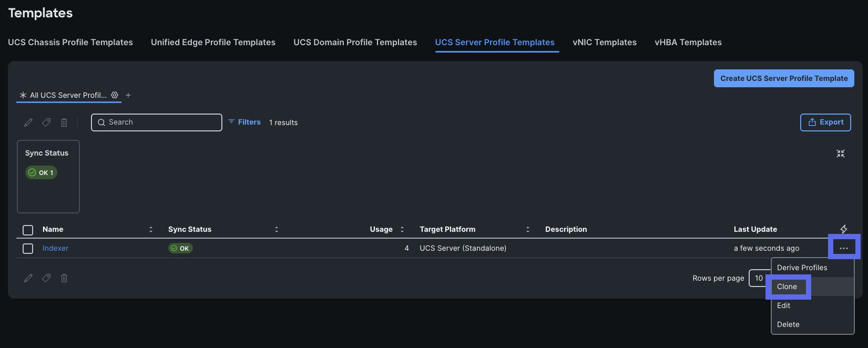Choose Clone from the context menu

787,286
